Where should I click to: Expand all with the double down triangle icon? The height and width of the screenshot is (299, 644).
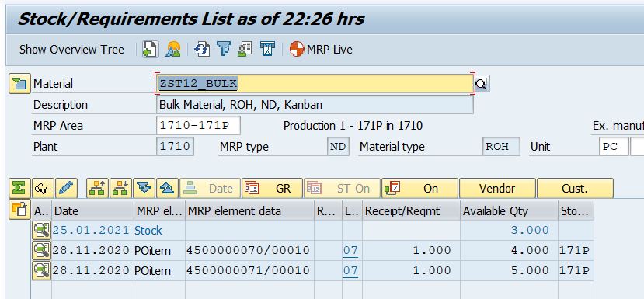(144, 188)
